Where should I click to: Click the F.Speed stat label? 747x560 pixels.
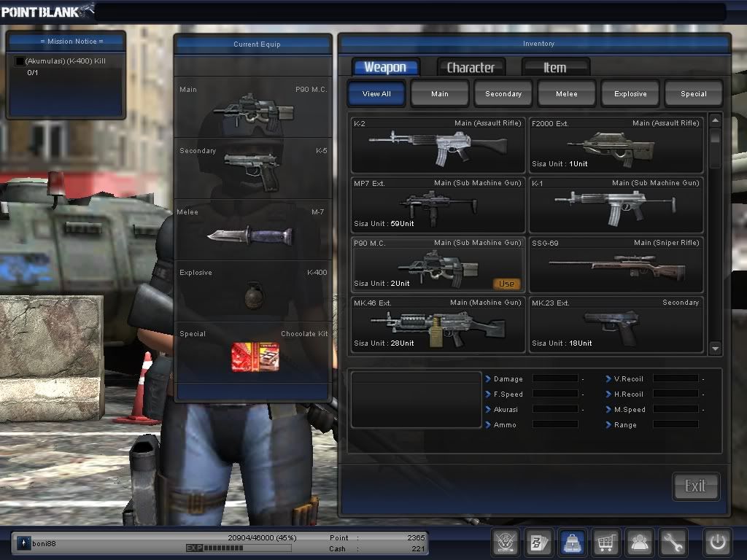point(508,394)
